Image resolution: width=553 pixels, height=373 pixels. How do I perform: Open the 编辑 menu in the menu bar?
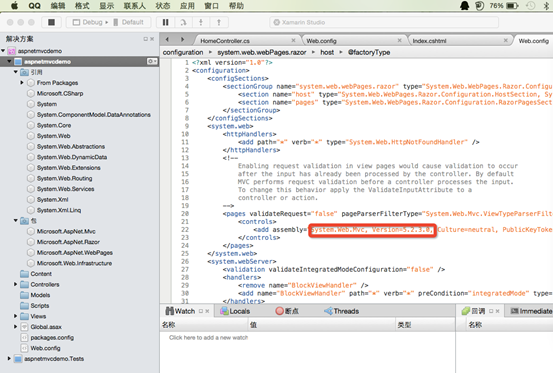coord(57,6)
